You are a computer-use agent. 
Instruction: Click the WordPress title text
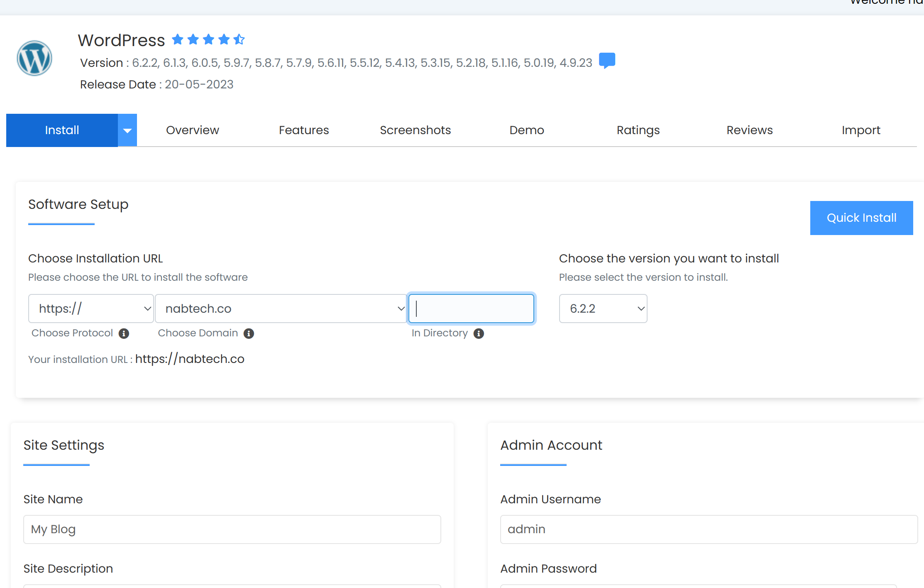coord(121,40)
